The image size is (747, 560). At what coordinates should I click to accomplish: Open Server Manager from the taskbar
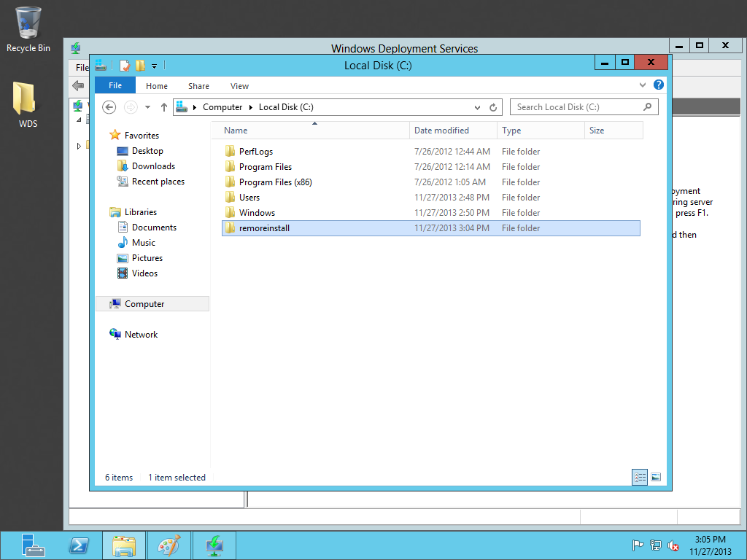point(33,545)
